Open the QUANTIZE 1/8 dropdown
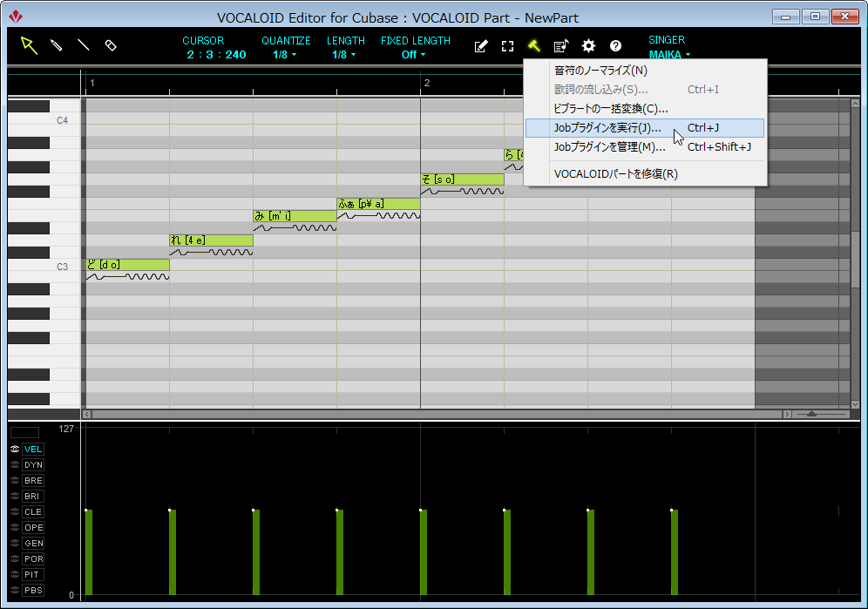The height and width of the screenshot is (609, 868). (284, 55)
